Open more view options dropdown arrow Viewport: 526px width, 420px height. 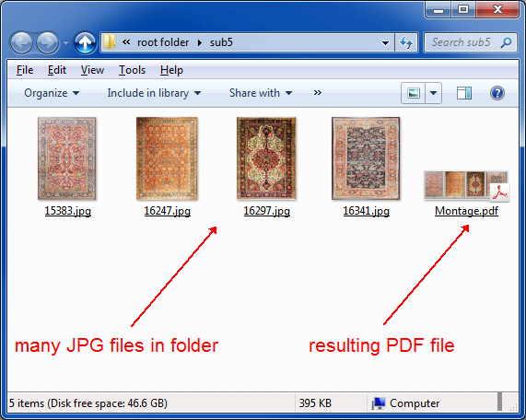tap(433, 93)
